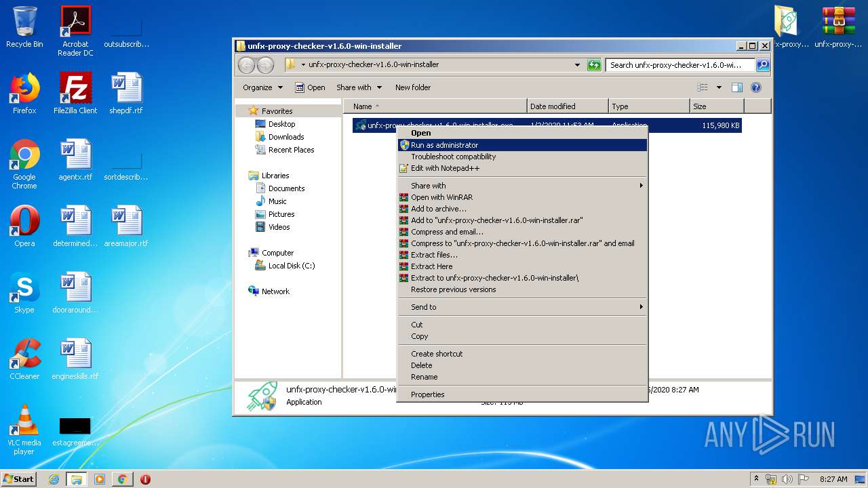Click the Back navigation arrow
Viewport: 868px width, 488px height.
246,65
